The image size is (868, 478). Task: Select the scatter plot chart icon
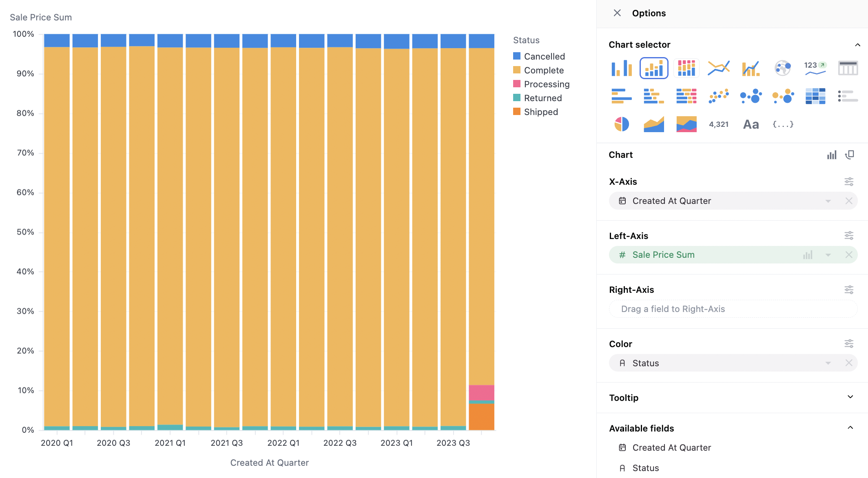[718, 96]
